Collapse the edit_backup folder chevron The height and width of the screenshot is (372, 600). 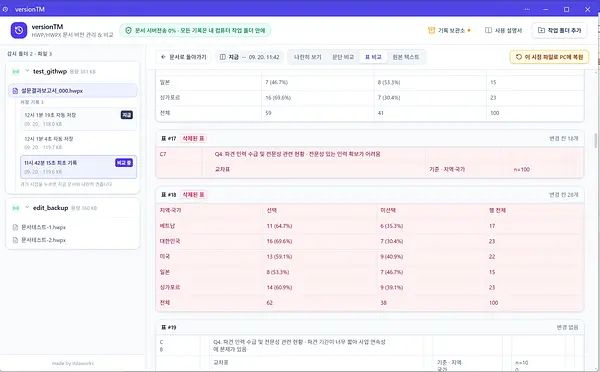coord(27,207)
